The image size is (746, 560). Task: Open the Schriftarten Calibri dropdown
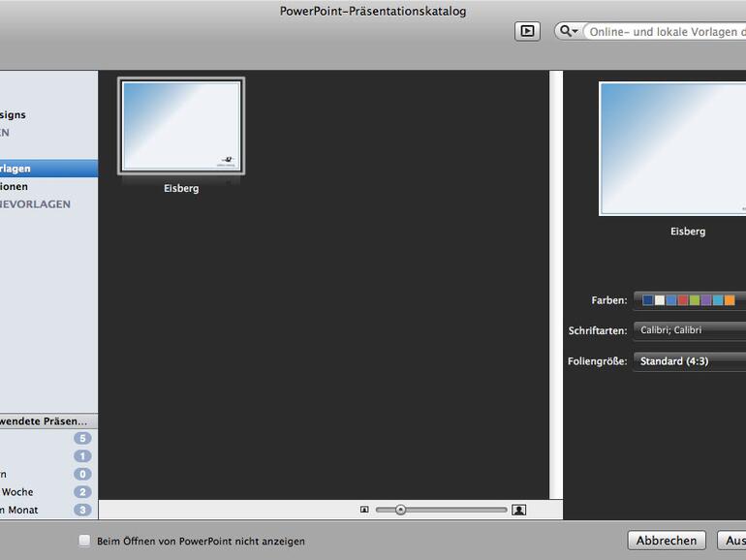690,330
